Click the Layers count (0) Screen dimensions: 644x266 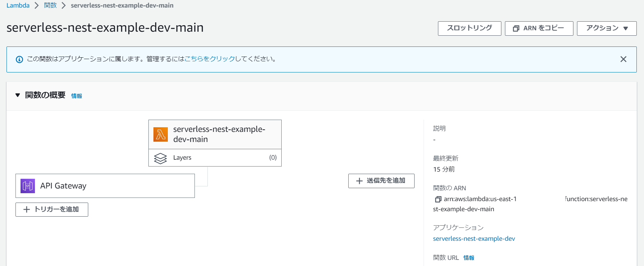coord(273,158)
